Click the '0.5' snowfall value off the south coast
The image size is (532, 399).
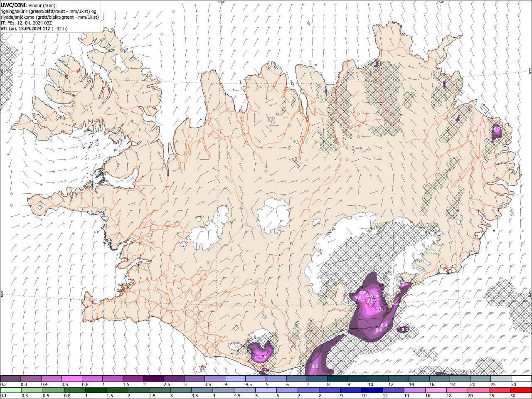coord(315,366)
